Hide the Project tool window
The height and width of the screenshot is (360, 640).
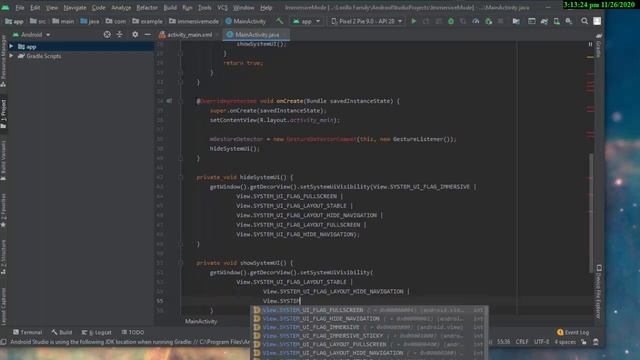coord(147,35)
